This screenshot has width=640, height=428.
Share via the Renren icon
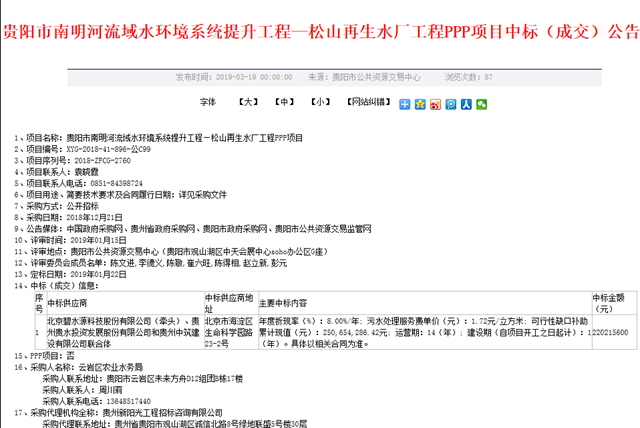(x=467, y=103)
